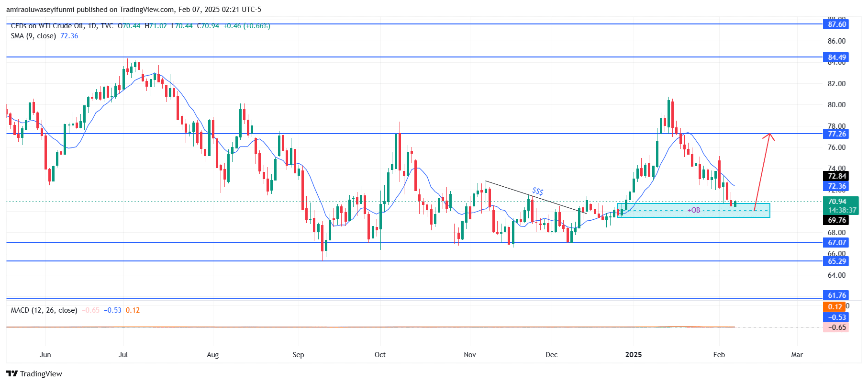This screenshot has height=384, width=868.
Task: Click the Jul label on time axis
Action: 123,355
